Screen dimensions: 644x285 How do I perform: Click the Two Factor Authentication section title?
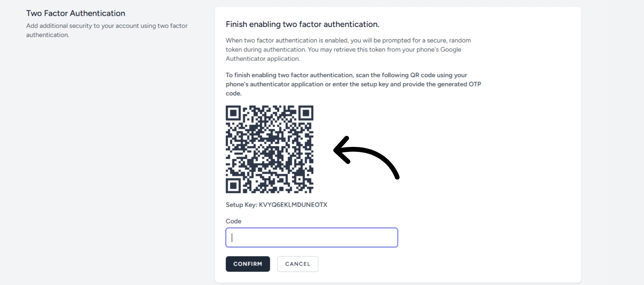[x=75, y=13]
